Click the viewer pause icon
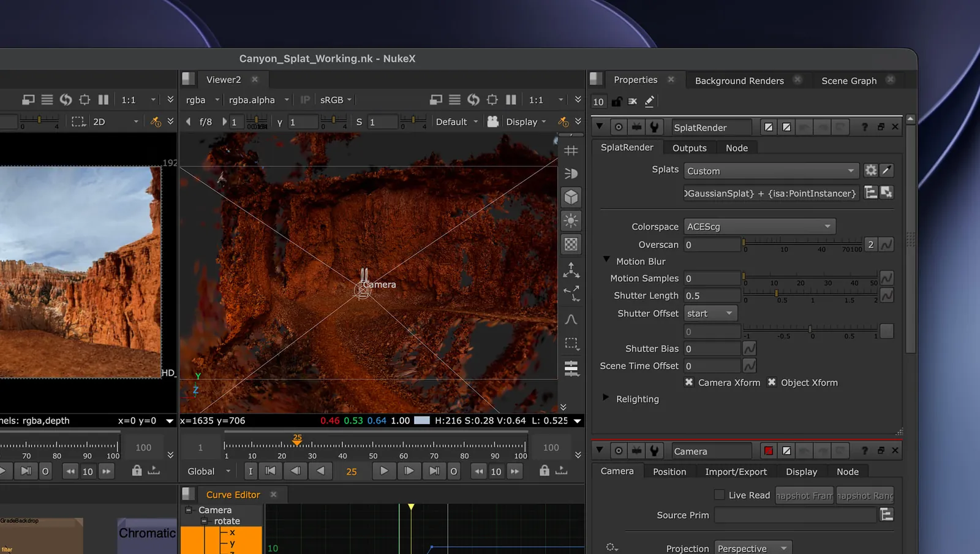This screenshot has height=554, width=980. [x=511, y=99]
